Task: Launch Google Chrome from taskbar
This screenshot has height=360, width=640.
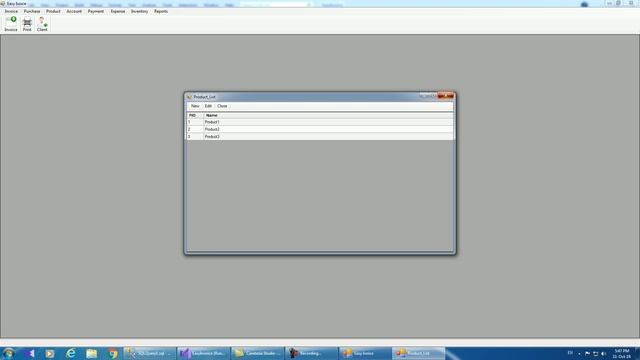Action: 113,353
